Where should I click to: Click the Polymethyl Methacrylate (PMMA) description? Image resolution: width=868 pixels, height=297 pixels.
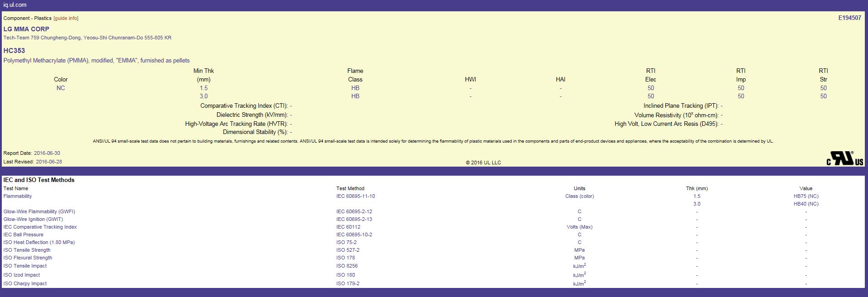(x=97, y=60)
